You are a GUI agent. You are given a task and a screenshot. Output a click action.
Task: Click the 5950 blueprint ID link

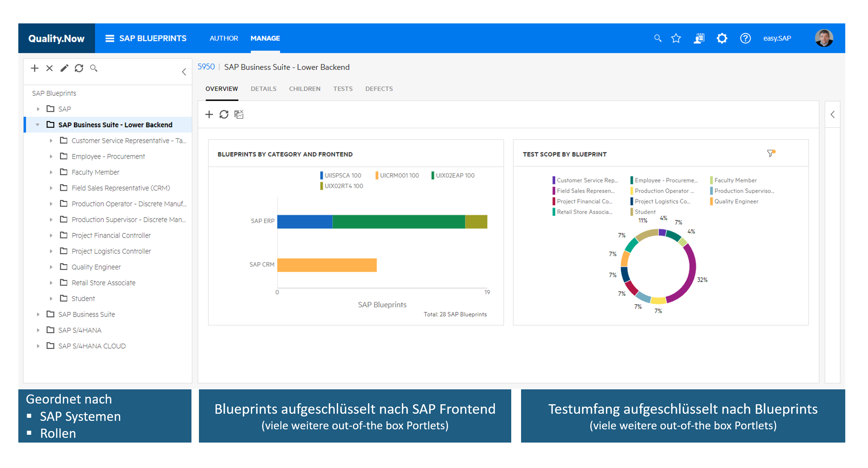(206, 67)
